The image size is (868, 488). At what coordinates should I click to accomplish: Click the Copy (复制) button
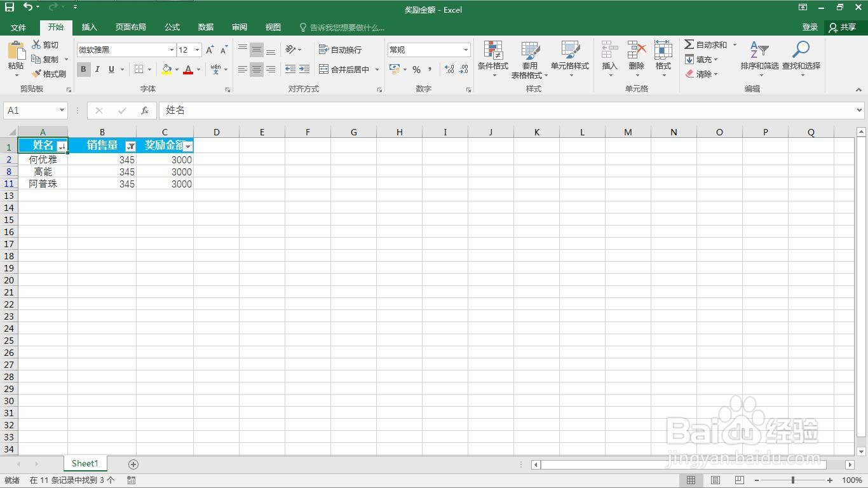click(x=46, y=59)
